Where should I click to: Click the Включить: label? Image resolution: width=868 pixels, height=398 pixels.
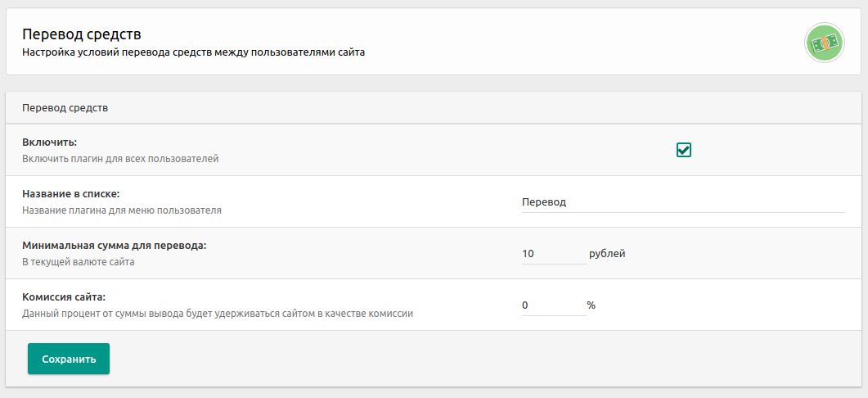coord(49,142)
